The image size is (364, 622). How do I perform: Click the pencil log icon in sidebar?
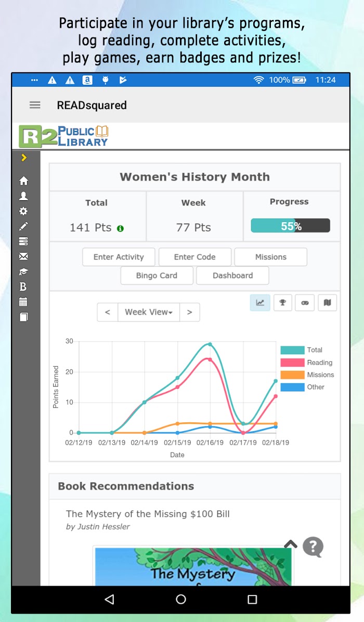point(24,226)
